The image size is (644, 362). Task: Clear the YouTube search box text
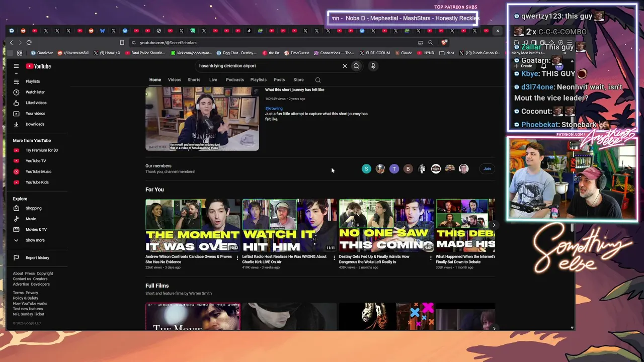345,66
